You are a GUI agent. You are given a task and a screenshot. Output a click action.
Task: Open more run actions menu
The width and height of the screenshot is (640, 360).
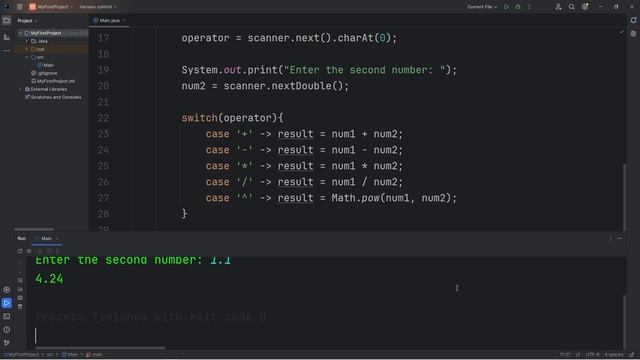529,7
